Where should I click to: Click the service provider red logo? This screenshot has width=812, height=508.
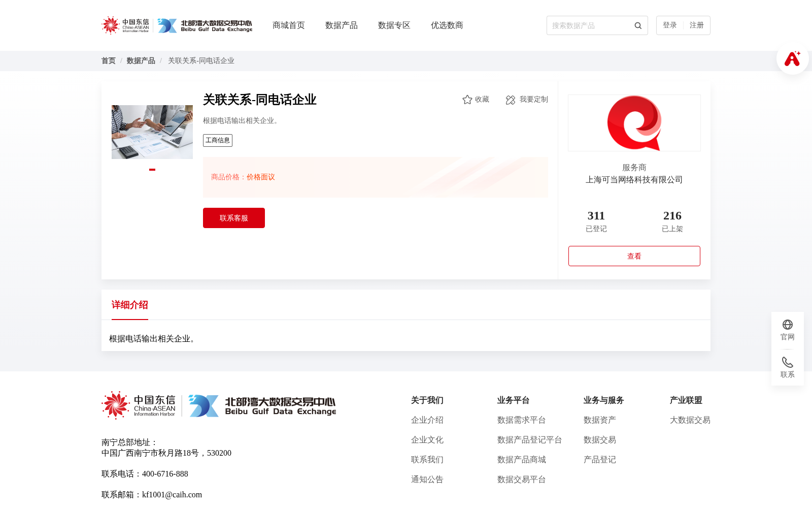(x=634, y=123)
